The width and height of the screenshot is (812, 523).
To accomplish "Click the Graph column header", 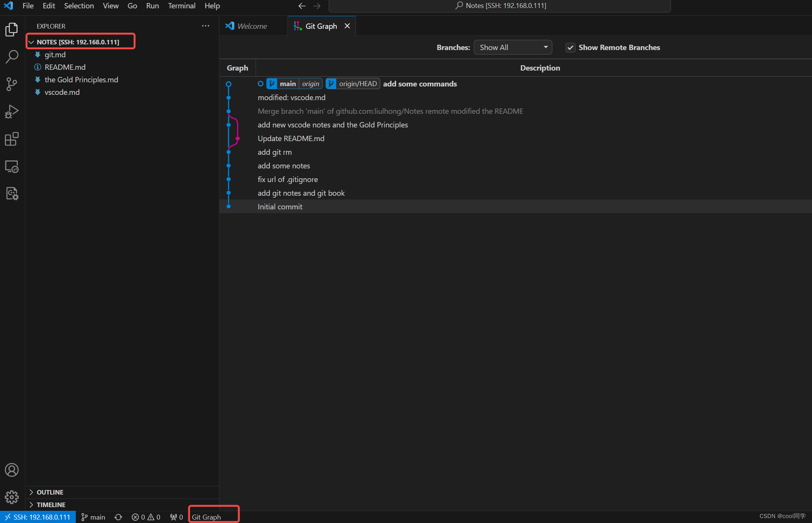I will (238, 68).
